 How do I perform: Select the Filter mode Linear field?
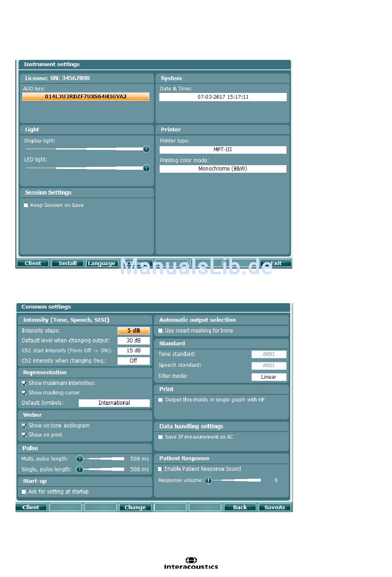pyautogui.click(x=269, y=377)
